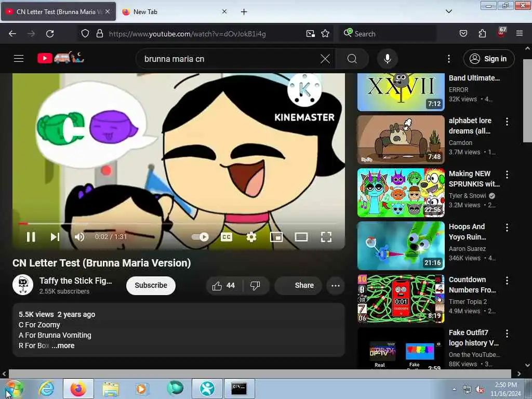Open Band Ultimate video by ERROR
The width and height of the screenshot is (532, 399).
(401, 92)
